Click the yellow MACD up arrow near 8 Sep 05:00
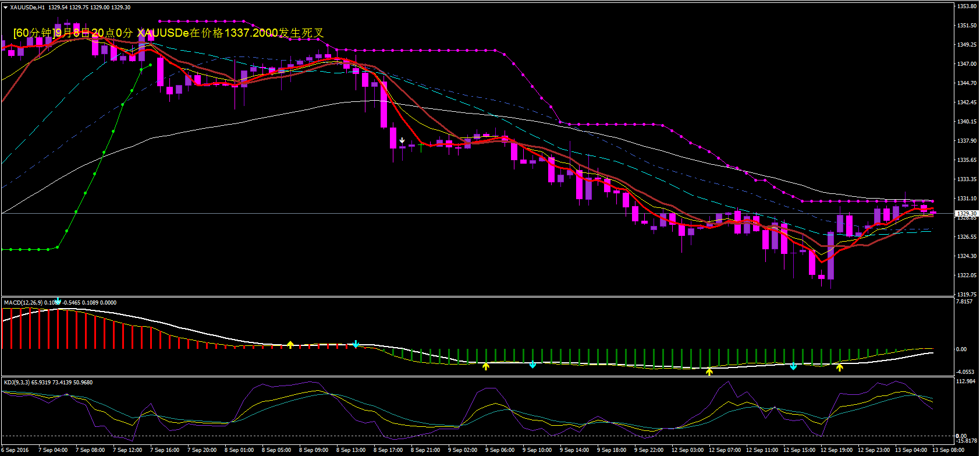 pyautogui.click(x=290, y=345)
